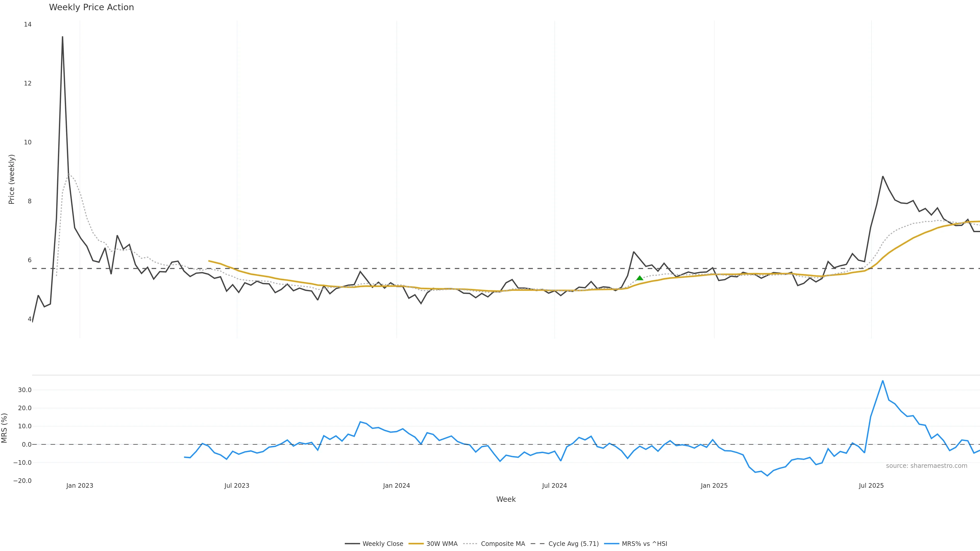The height and width of the screenshot is (551, 980).
Task: Click the MRS (%) y-axis title
Action: [x=5, y=428]
